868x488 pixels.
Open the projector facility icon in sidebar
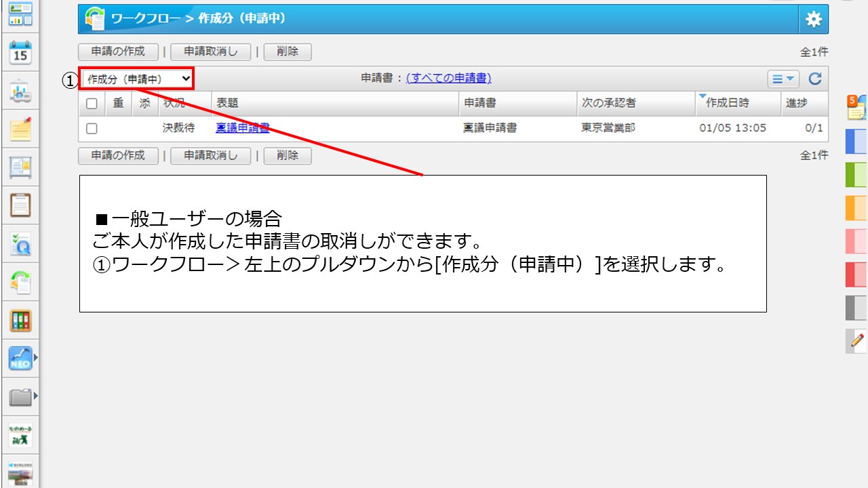click(20, 92)
